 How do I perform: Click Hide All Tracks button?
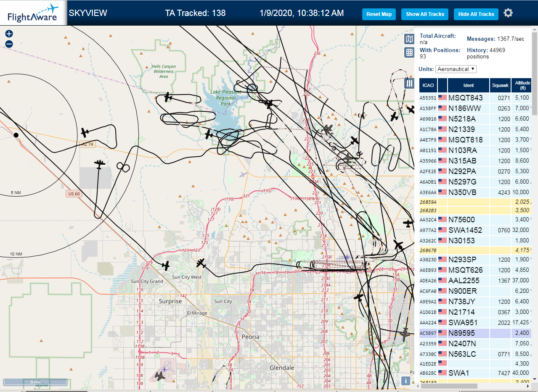[476, 14]
